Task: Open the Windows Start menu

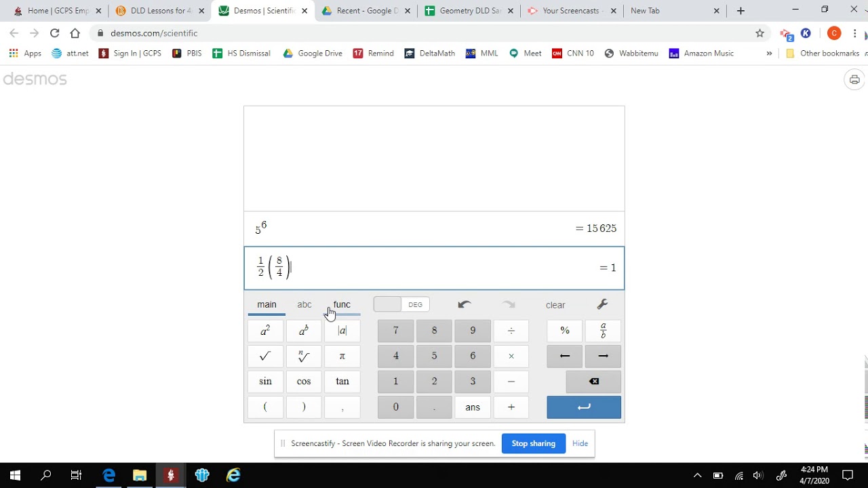Action: (x=15, y=476)
